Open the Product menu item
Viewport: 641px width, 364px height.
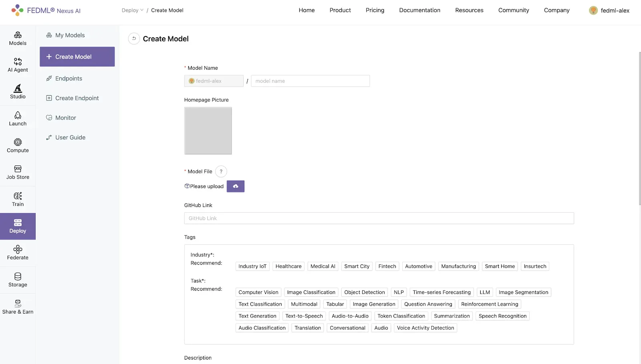(340, 10)
